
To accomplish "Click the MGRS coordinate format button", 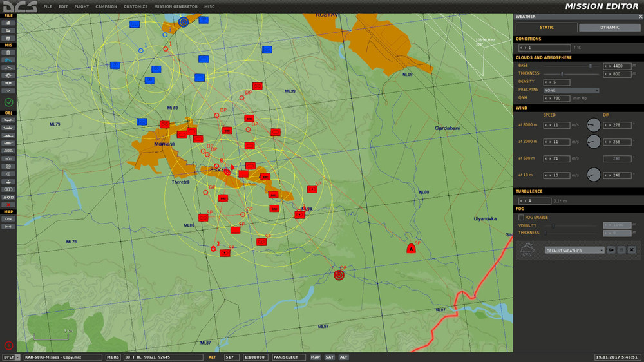I will 113,357.
